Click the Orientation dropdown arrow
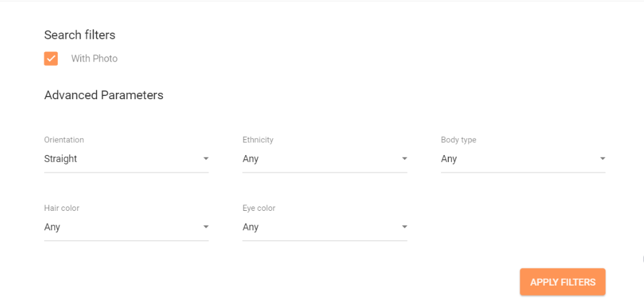Screen dimensions: 644x305 point(205,159)
